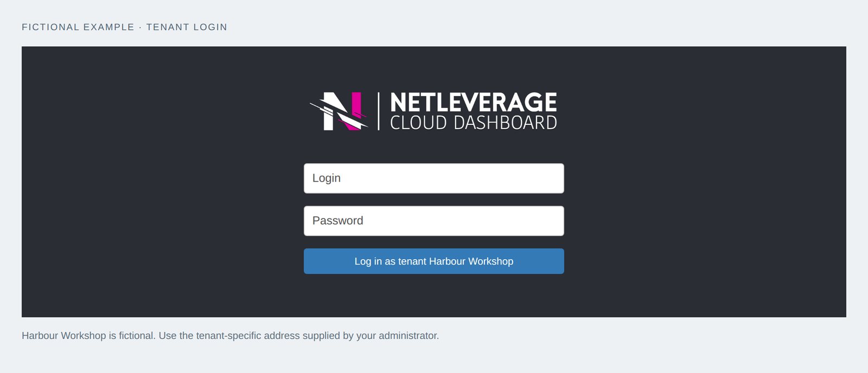The height and width of the screenshot is (373, 868).
Task: Click the NetLeverage N logo icon
Action: [339, 111]
